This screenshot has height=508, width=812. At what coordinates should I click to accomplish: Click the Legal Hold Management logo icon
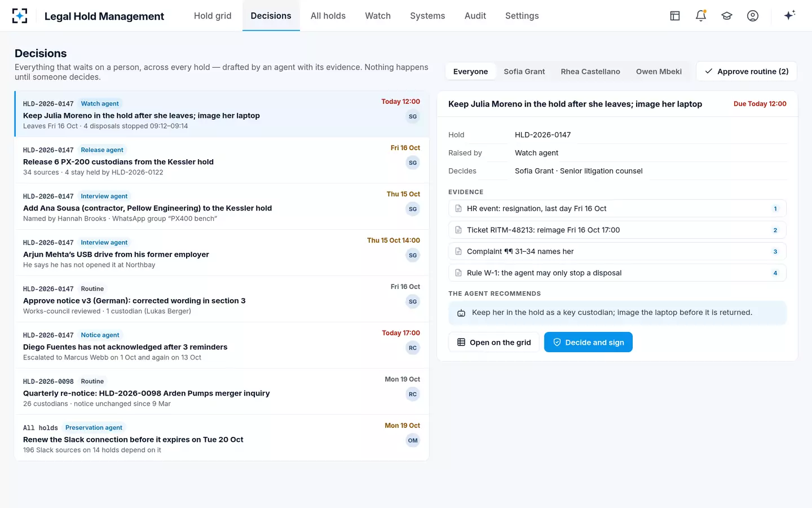(x=20, y=16)
